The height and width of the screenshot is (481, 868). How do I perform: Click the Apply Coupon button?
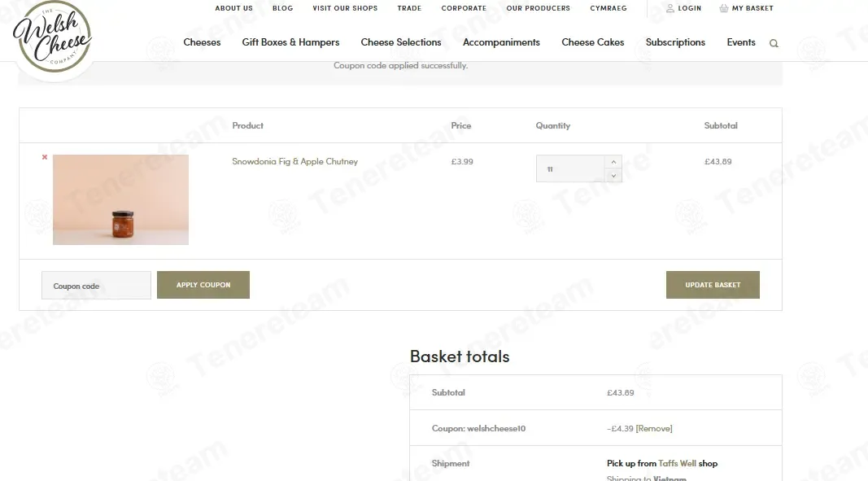[x=203, y=285]
